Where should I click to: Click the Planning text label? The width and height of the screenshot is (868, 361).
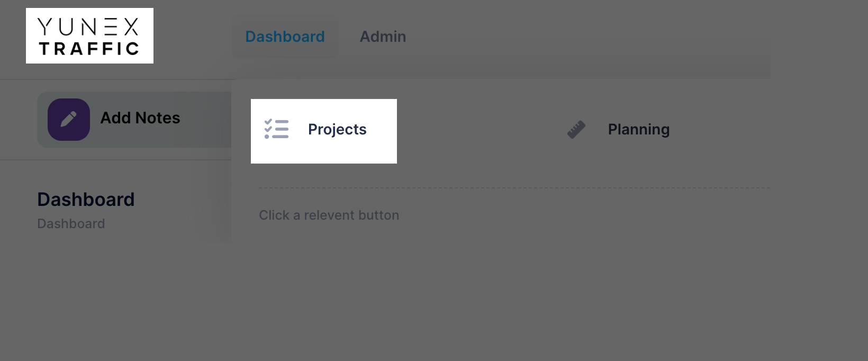click(x=638, y=129)
